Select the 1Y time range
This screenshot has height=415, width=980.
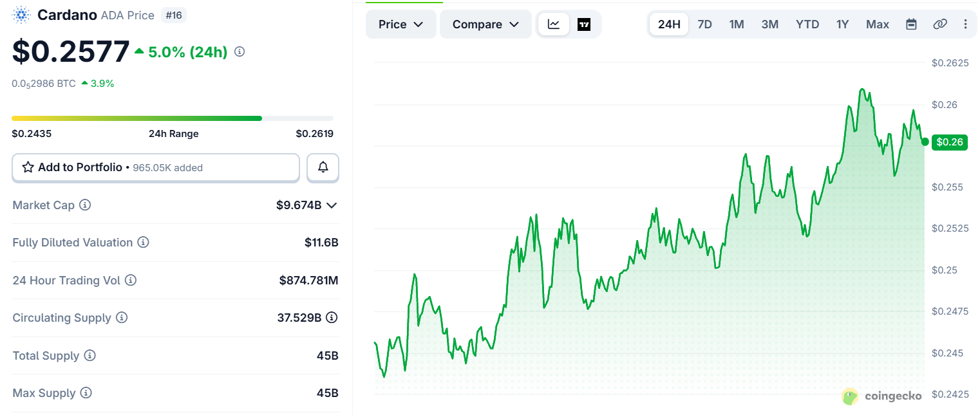843,24
